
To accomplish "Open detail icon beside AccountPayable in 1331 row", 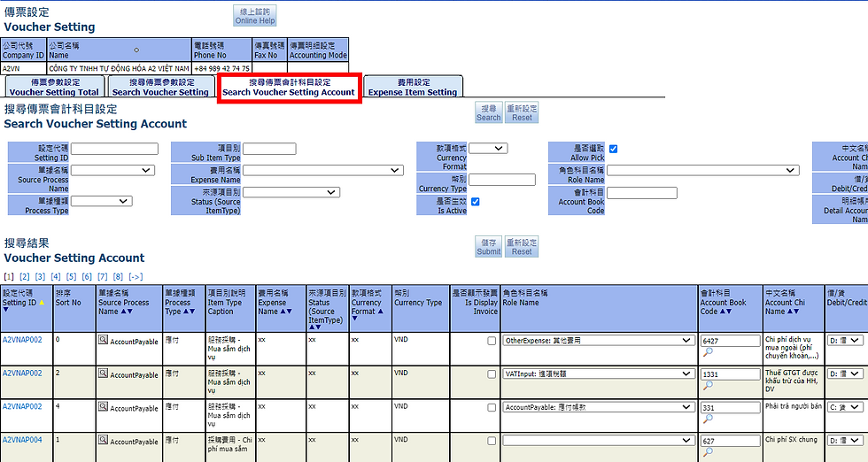I will pyautogui.click(x=103, y=373).
